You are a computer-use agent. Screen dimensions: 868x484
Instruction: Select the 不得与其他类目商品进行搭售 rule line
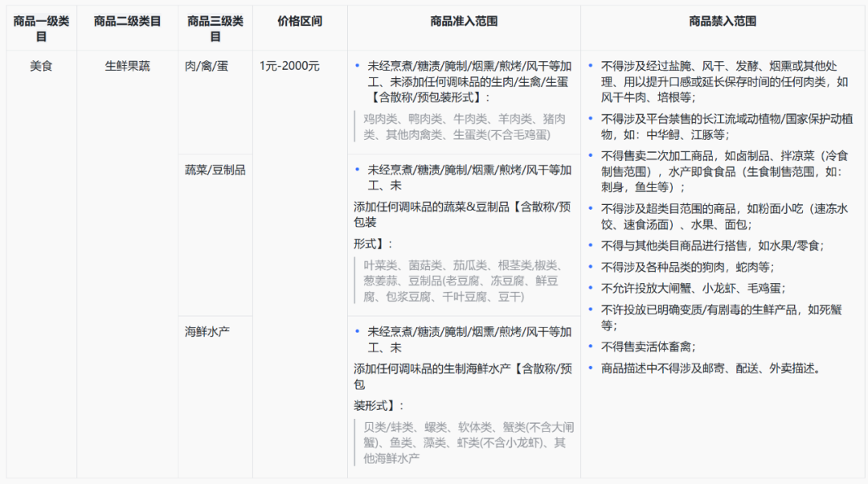(x=711, y=245)
